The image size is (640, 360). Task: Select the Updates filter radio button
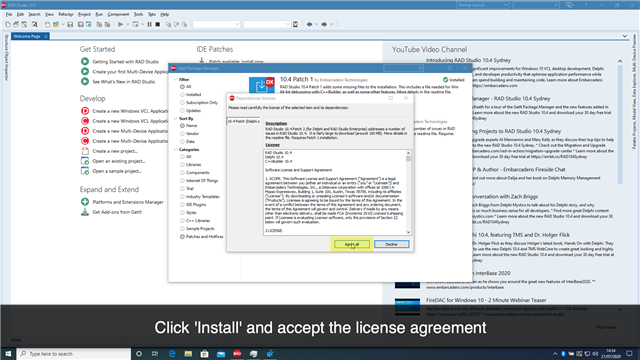click(x=182, y=111)
